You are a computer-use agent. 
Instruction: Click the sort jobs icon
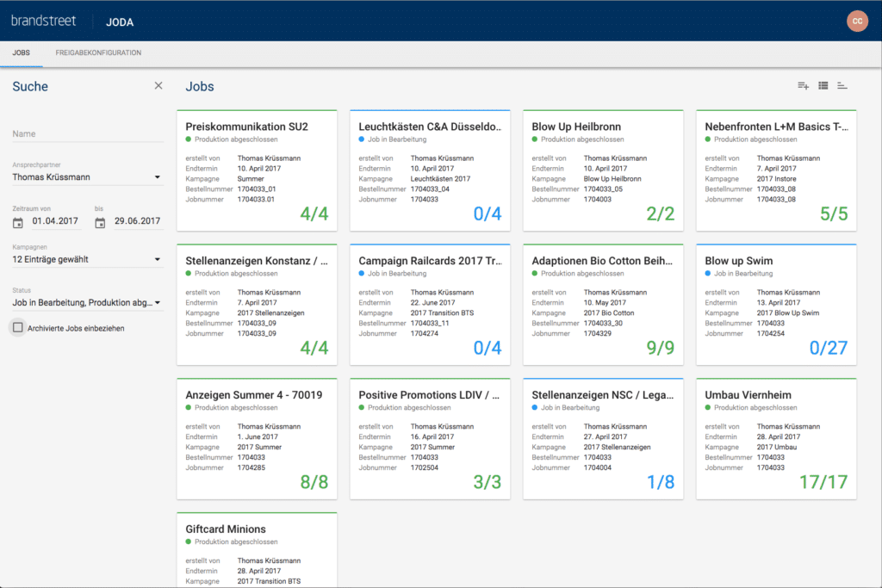pyautogui.click(x=842, y=85)
